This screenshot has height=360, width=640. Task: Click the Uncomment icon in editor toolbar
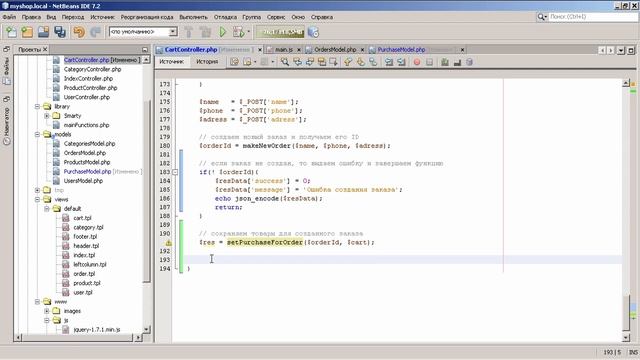click(x=457, y=62)
